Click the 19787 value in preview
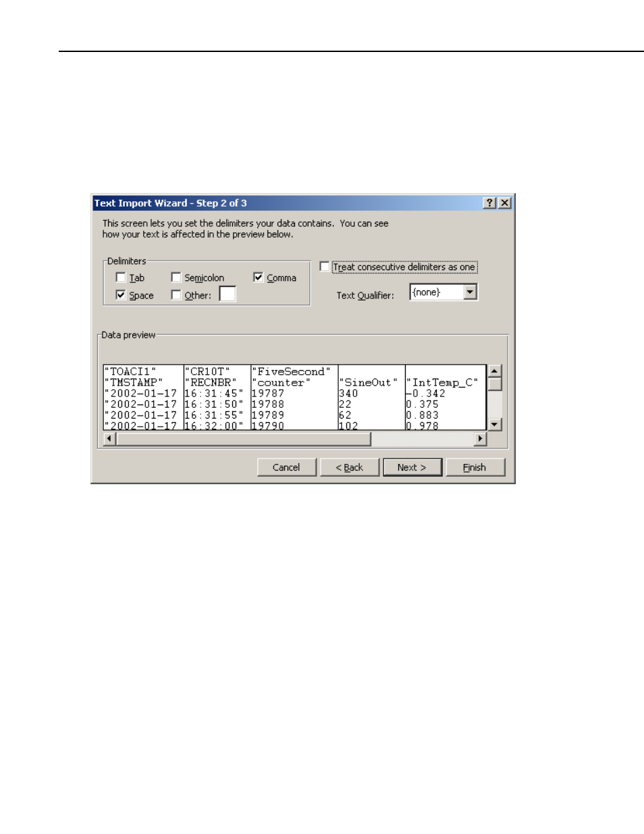 (x=268, y=393)
